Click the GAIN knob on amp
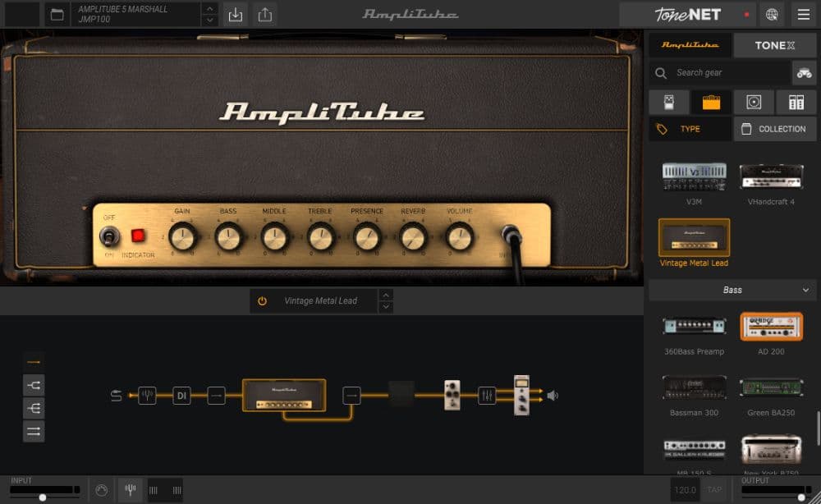Viewport: 821px width, 504px height. click(x=183, y=237)
